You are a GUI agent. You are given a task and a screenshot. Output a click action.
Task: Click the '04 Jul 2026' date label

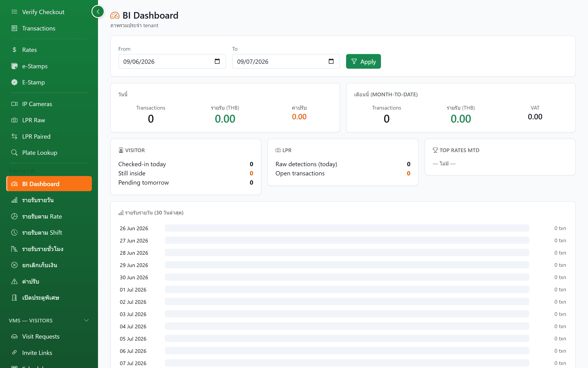point(133,326)
